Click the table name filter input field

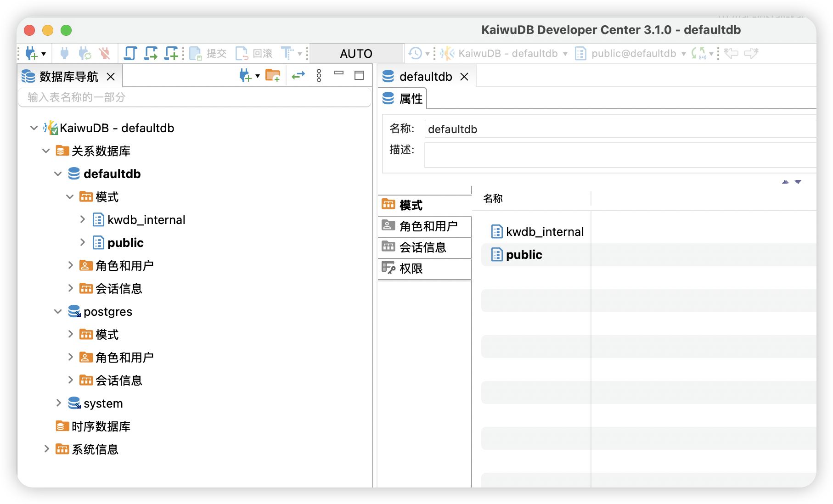point(195,97)
